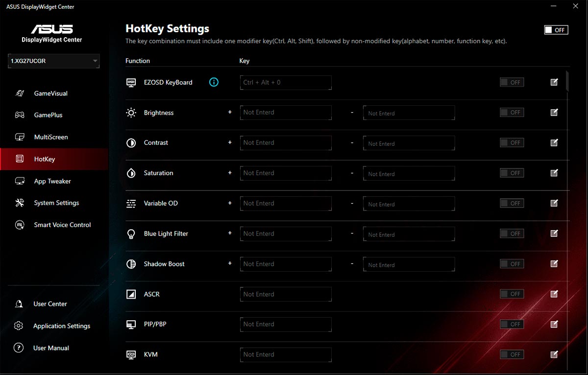Click the EZOSD KeyBoard info icon
The width and height of the screenshot is (588, 375).
pos(214,82)
